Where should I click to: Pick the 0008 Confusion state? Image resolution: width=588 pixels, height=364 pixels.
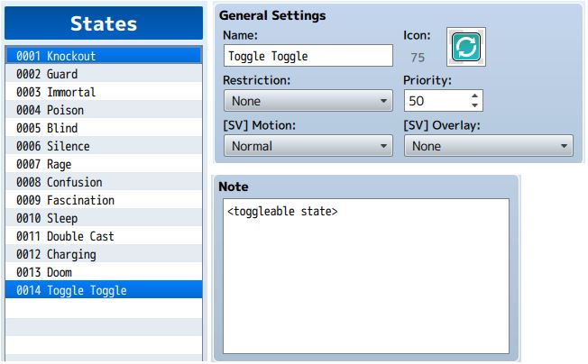pyautogui.click(x=104, y=182)
